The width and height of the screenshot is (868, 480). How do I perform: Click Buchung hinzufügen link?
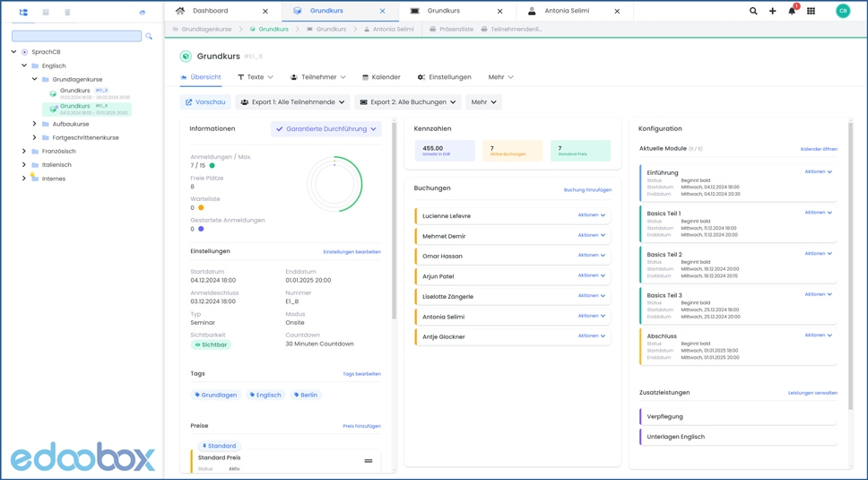tap(588, 190)
